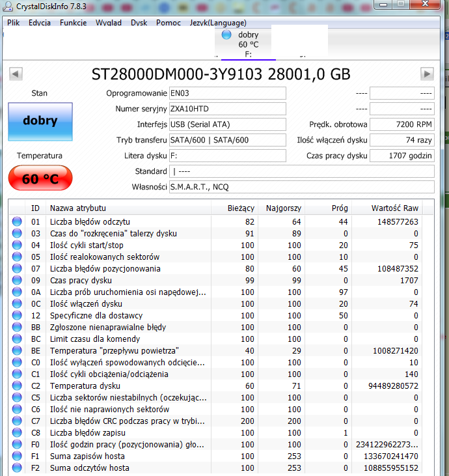
Task: Click the Próg column header
Action: pos(328,208)
